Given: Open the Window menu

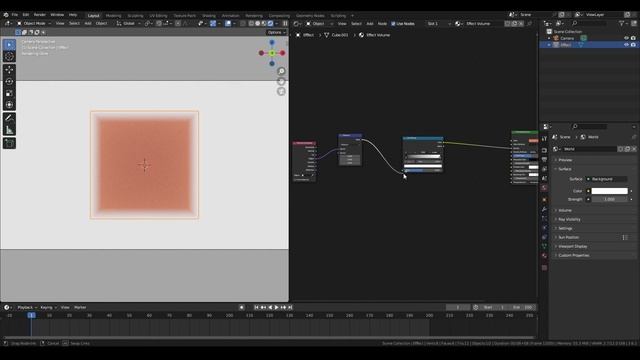Looking at the screenshot, I should coord(57,15).
